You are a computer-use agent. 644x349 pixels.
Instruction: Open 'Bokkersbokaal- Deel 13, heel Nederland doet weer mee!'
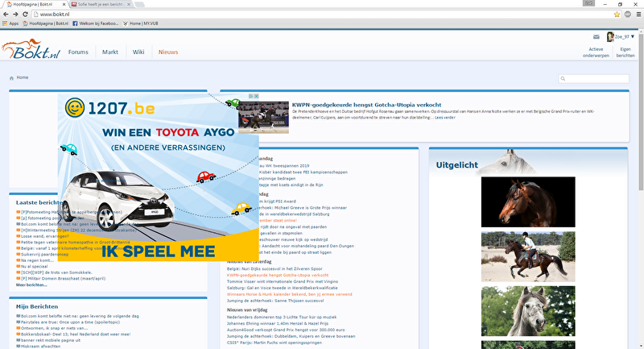(x=76, y=334)
